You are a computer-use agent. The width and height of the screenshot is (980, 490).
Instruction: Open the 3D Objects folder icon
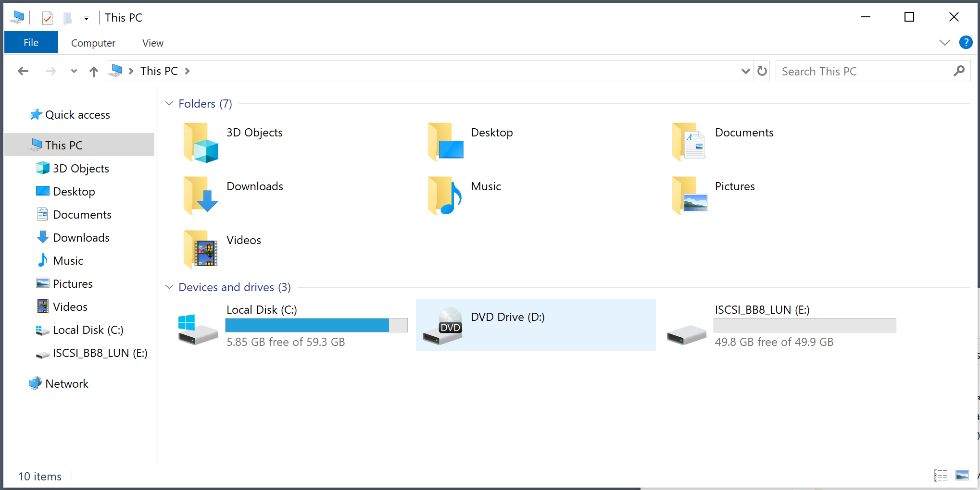201,143
